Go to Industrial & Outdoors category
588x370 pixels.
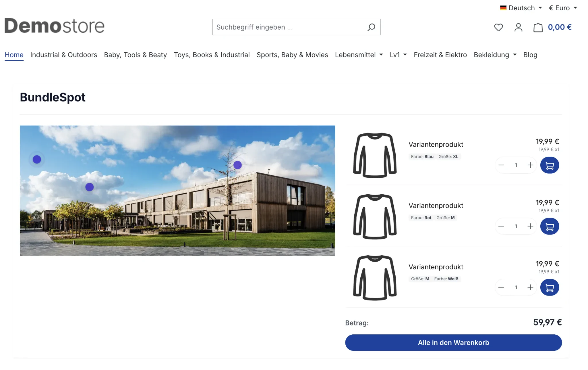(64, 55)
